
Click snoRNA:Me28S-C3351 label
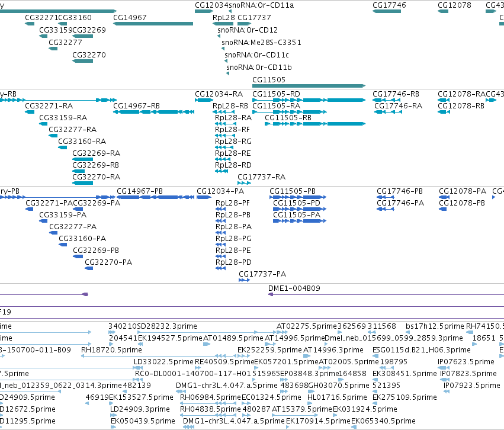261,43
